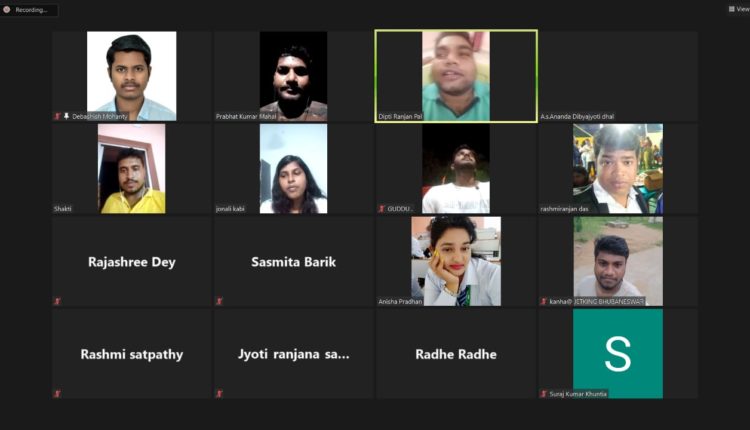This screenshot has height=430, width=750.
Task: Click muted mic icon on kanha's tile
Action: (x=544, y=301)
